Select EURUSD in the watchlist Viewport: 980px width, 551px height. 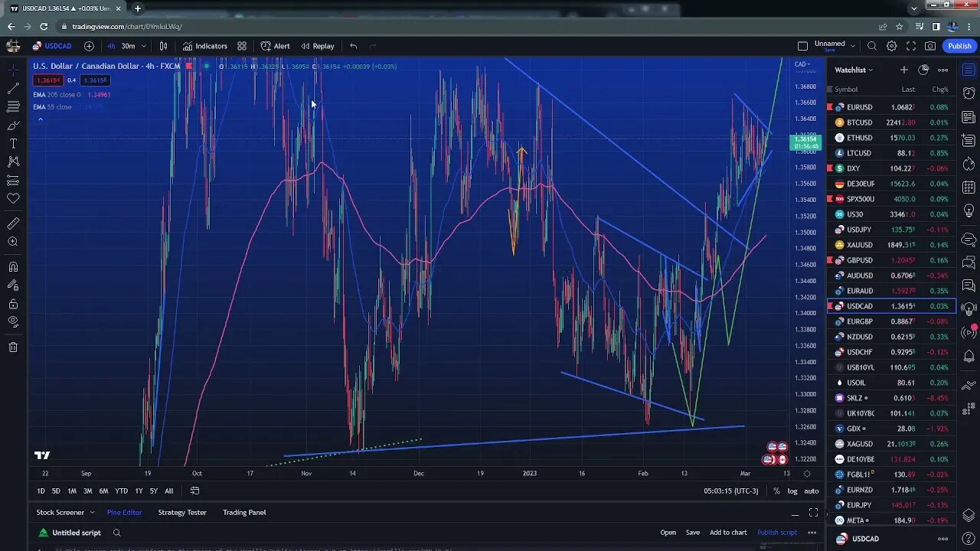click(x=891, y=107)
